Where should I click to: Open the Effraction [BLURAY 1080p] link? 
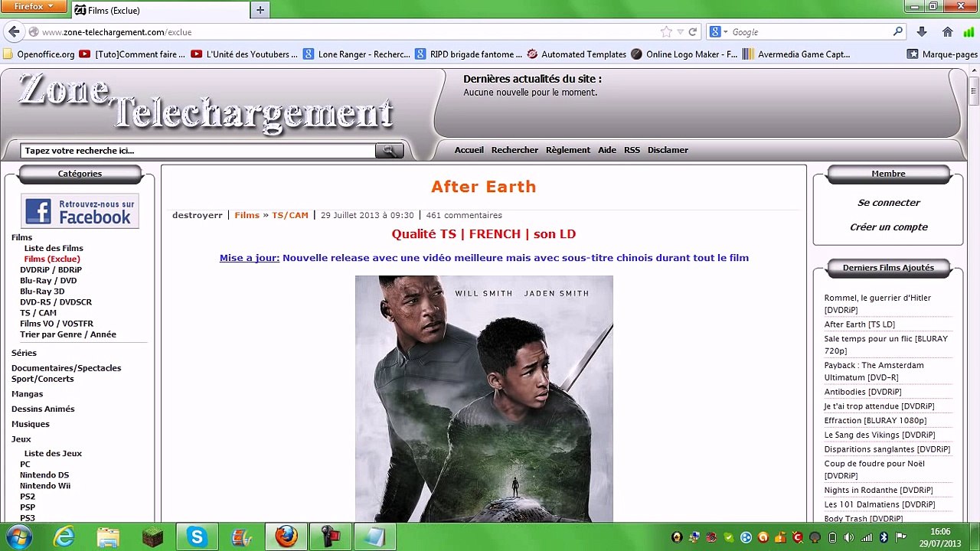coord(875,420)
